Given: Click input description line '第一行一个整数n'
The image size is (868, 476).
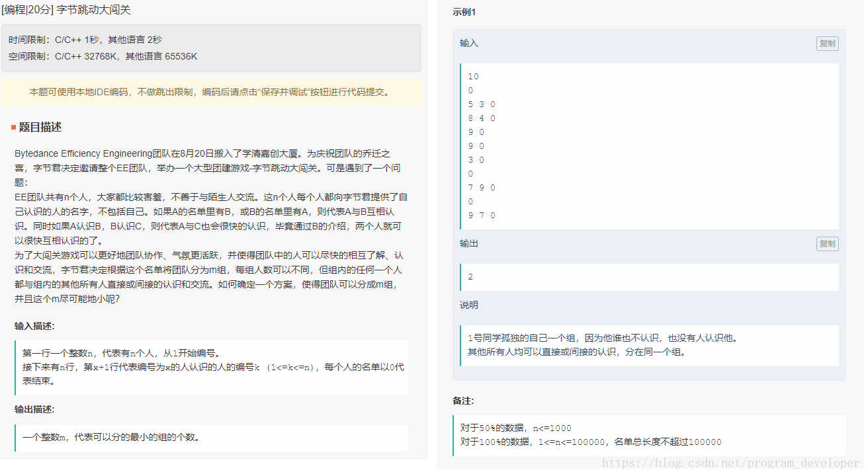Looking at the screenshot, I should [121, 353].
